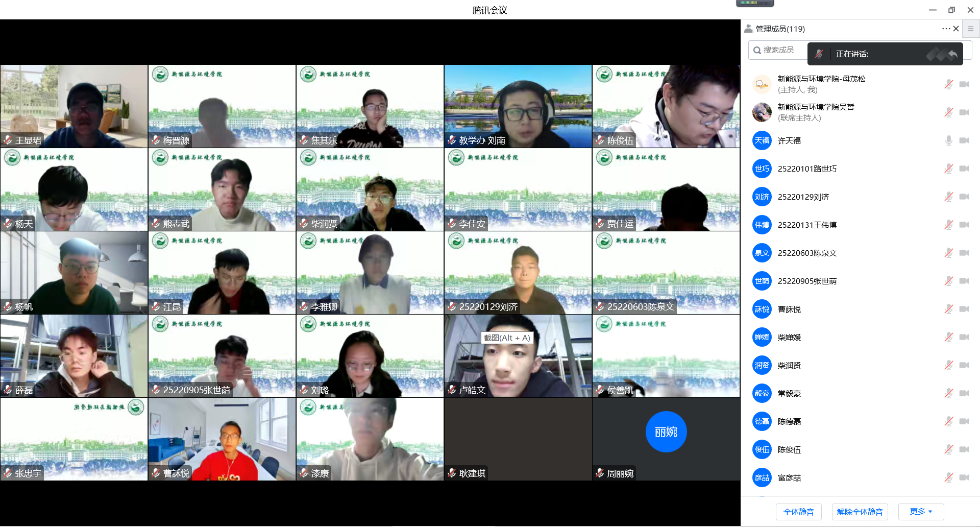The height and width of the screenshot is (527, 980).
Task: Click the host 母茂松 profile avatar
Action: coord(762,84)
